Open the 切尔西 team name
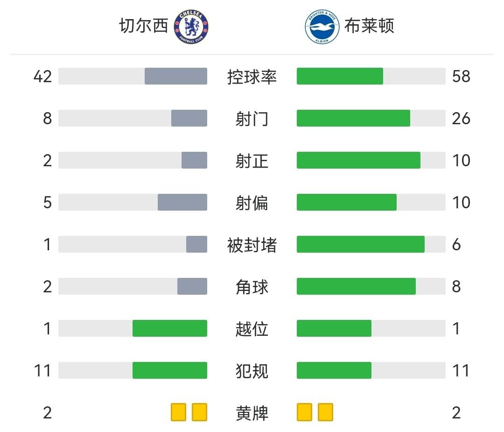The height and width of the screenshot is (432, 504). 143,26
